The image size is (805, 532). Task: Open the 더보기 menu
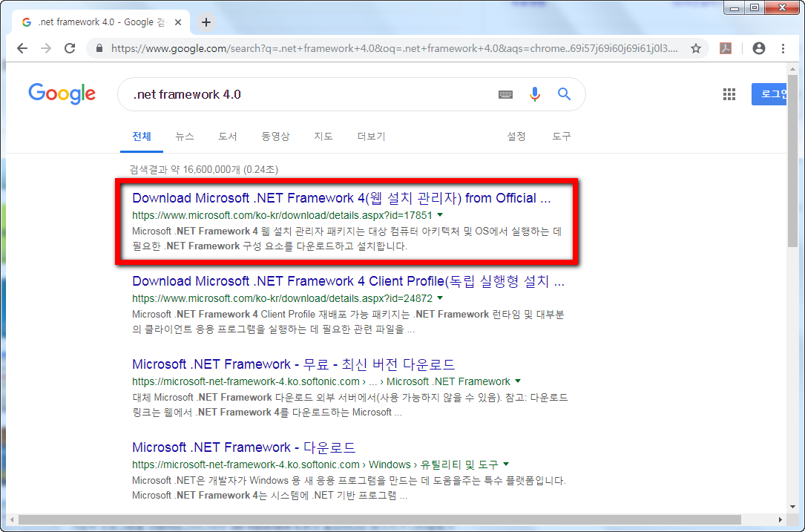click(x=371, y=136)
